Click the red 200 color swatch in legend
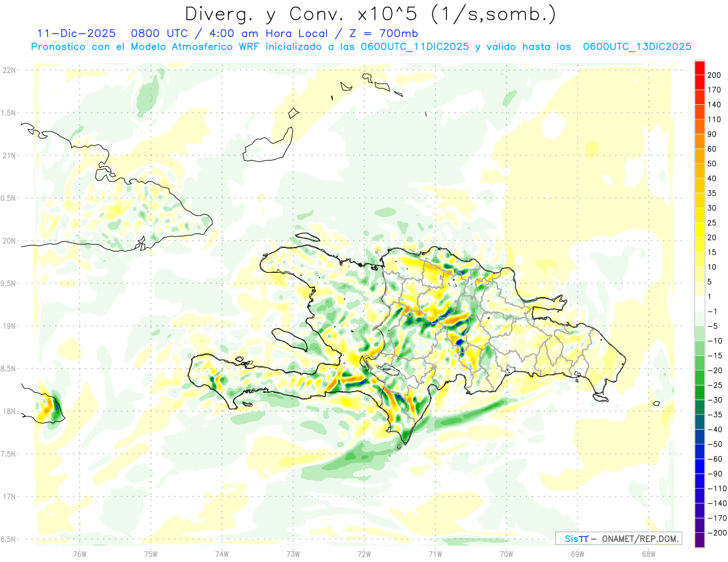This screenshot has height=562, width=728. coord(699,68)
